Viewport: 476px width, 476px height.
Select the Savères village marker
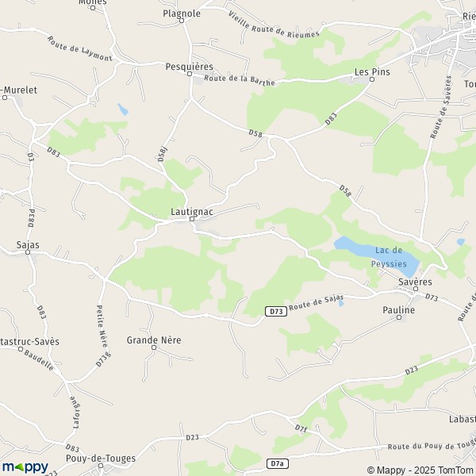point(416,289)
